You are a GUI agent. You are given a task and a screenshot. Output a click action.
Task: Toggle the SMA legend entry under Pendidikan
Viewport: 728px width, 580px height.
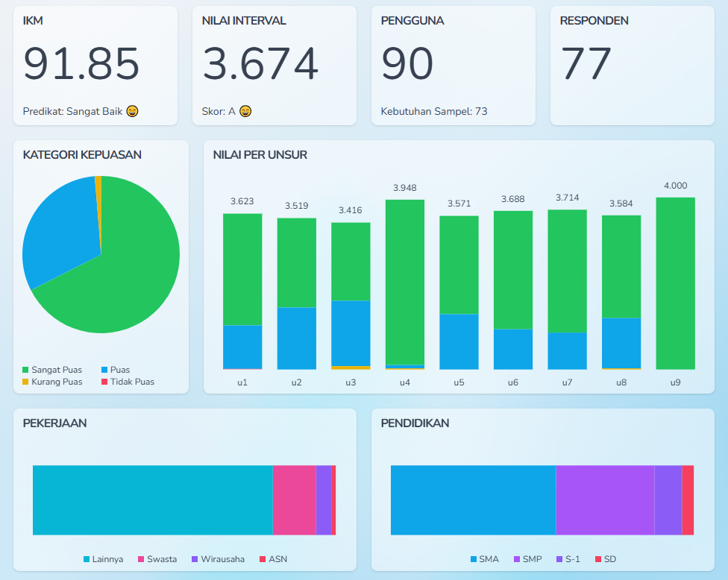[483, 559]
